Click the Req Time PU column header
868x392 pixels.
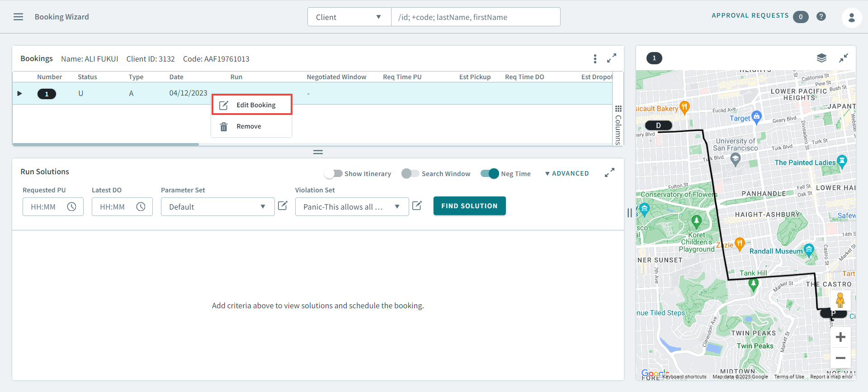[402, 77]
